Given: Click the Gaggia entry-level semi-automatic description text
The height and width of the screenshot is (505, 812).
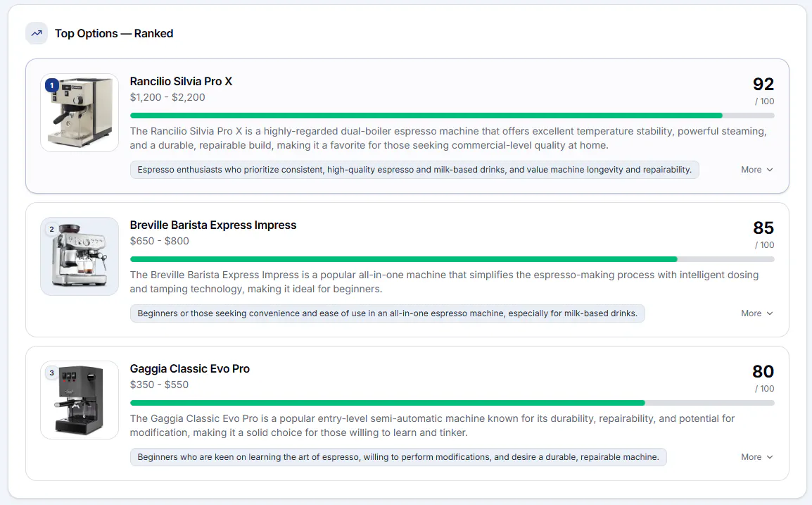Looking at the screenshot, I should (x=432, y=425).
